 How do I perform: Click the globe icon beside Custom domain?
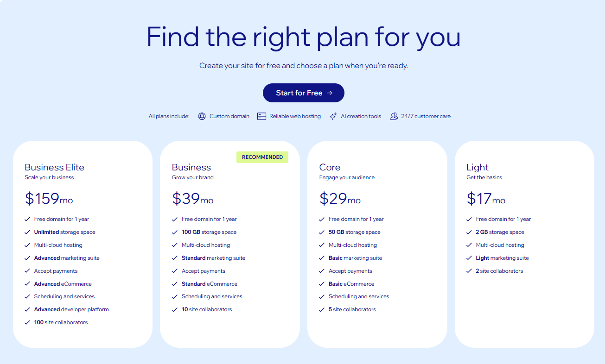click(x=202, y=116)
